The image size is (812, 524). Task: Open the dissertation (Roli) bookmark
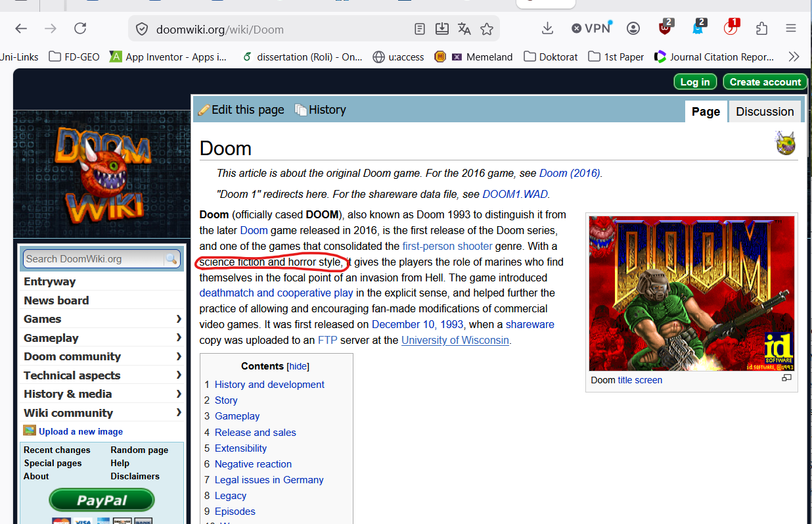point(302,57)
